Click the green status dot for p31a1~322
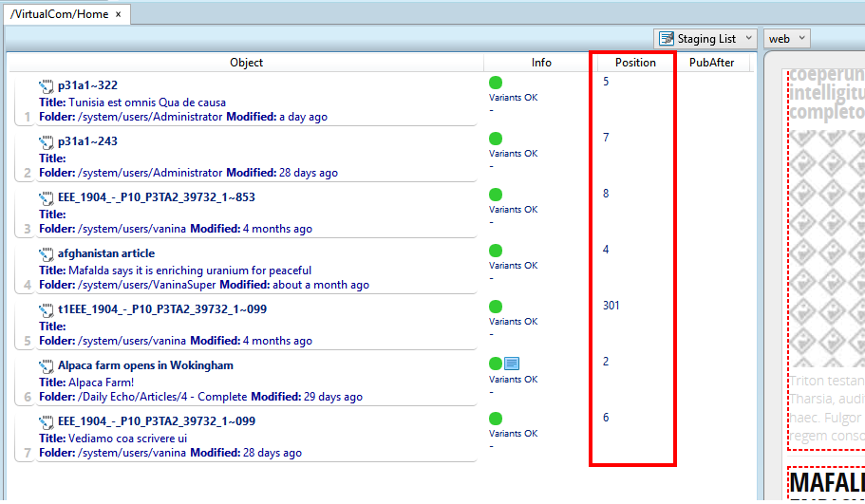The width and height of the screenshot is (865, 504). coord(496,83)
